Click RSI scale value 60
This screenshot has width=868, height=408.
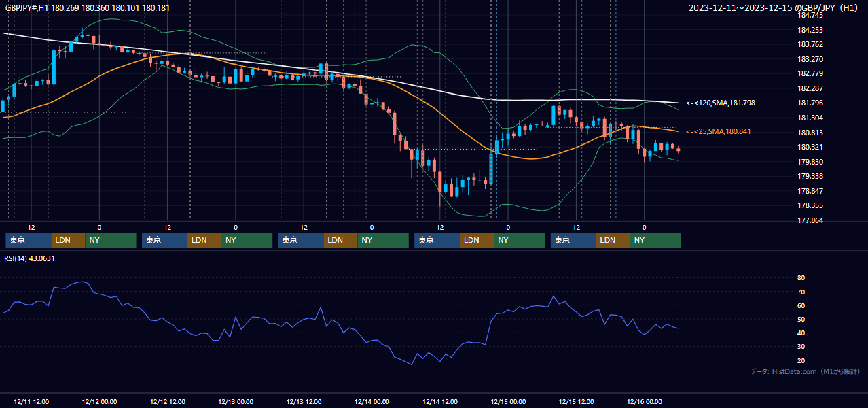(801, 305)
